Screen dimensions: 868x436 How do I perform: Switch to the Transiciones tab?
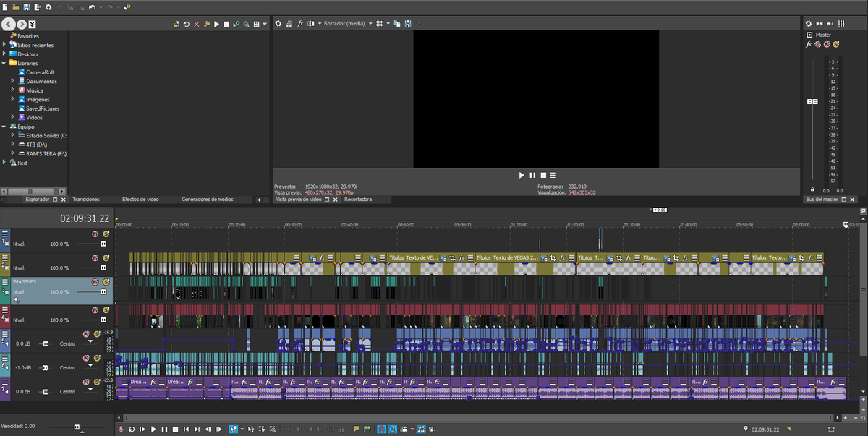pos(86,199)
